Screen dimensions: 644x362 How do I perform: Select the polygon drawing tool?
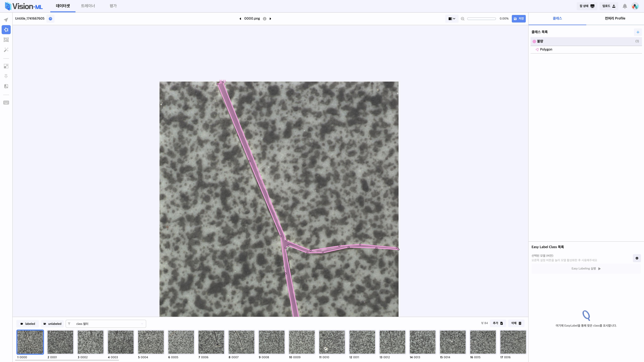(x=6, y=30)
